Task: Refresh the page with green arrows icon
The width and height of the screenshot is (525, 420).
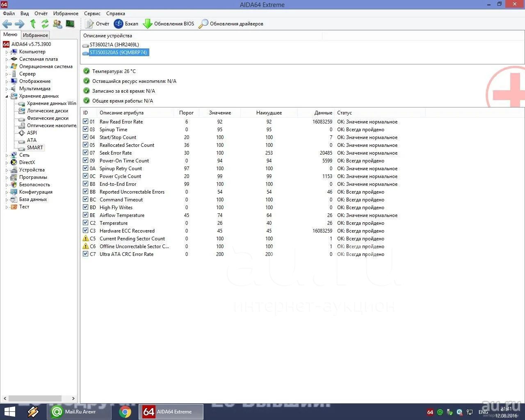Action: 45,24
